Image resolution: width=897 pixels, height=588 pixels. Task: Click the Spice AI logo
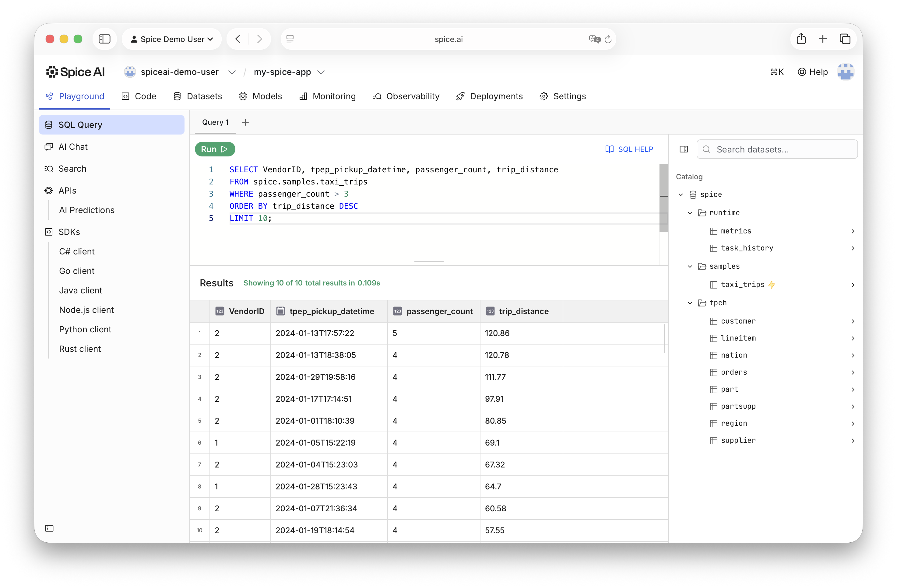pos(76,72)
